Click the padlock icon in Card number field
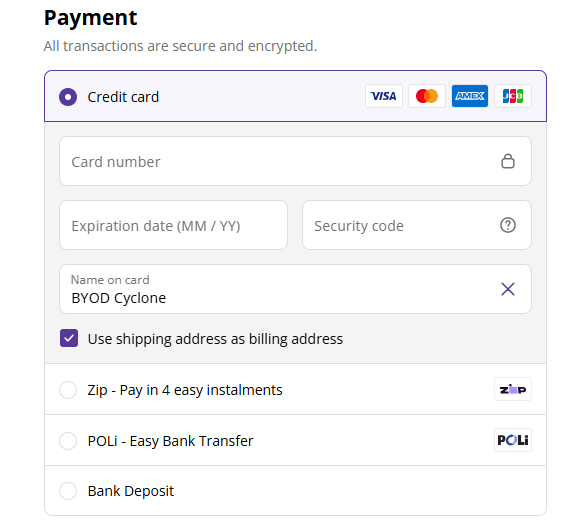578x526 pixels. [508, 161]
